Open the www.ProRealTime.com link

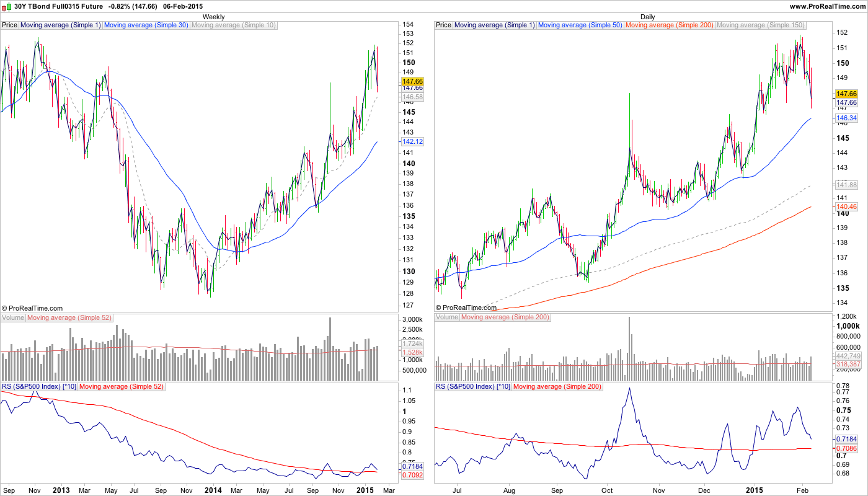pyautogui.click(x=827, y=6)
